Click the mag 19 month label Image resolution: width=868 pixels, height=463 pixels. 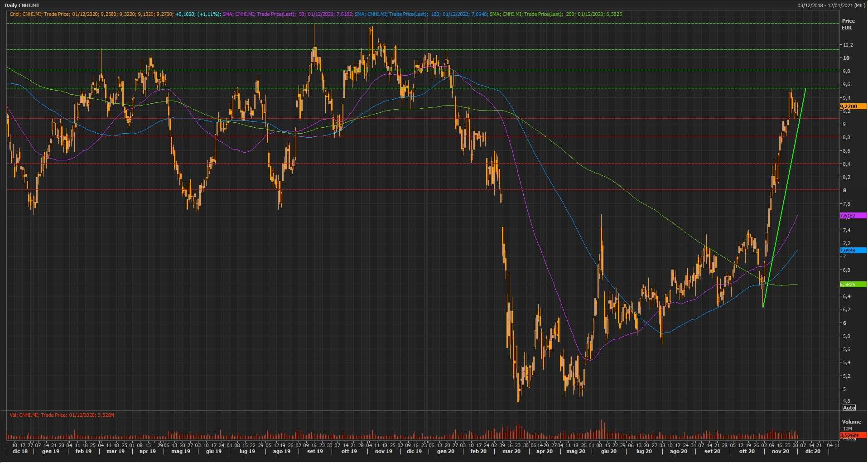(x=180, y=452)
